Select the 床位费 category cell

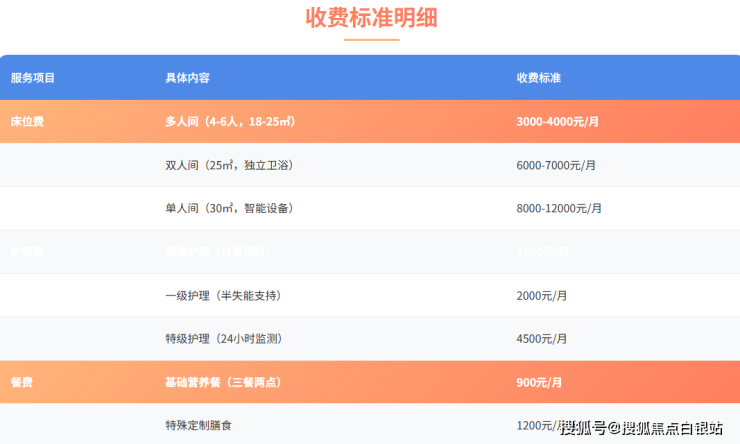pyautogui.click(x=27, y=122)
